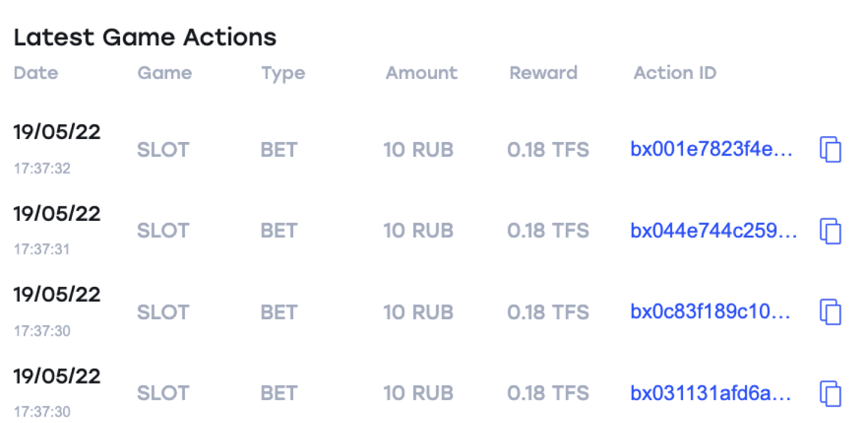Select the Action ID column header
This screenshot has height=423, width=868.
(x=675, y=73)
